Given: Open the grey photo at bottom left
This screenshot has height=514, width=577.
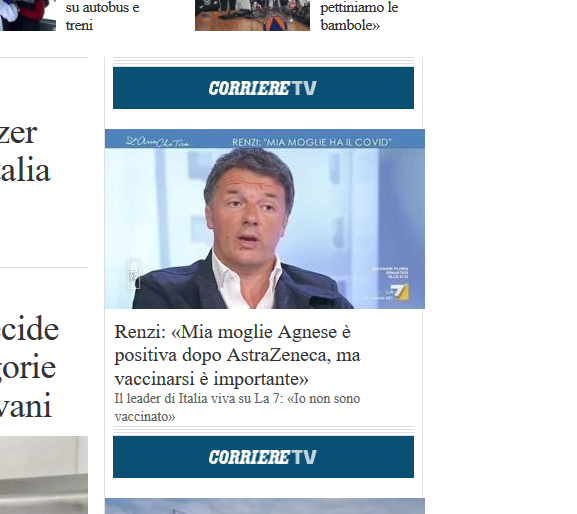Looking at the screenshot, I should tap(44, 475).
